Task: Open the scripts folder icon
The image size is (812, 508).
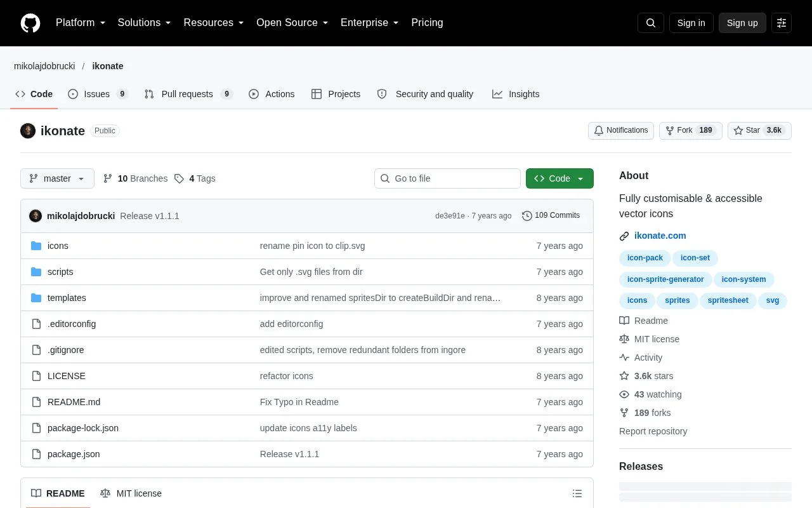Action: (x=36, y=272)
